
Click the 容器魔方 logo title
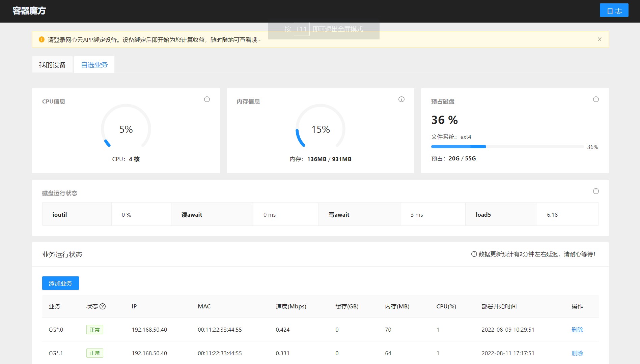[29, 11]
